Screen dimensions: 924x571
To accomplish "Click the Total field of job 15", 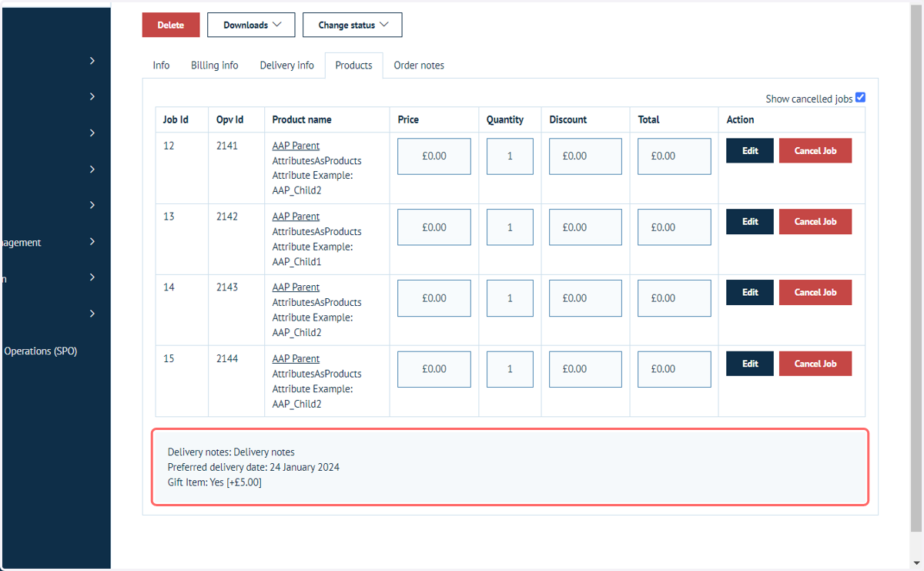I will 674,369.
